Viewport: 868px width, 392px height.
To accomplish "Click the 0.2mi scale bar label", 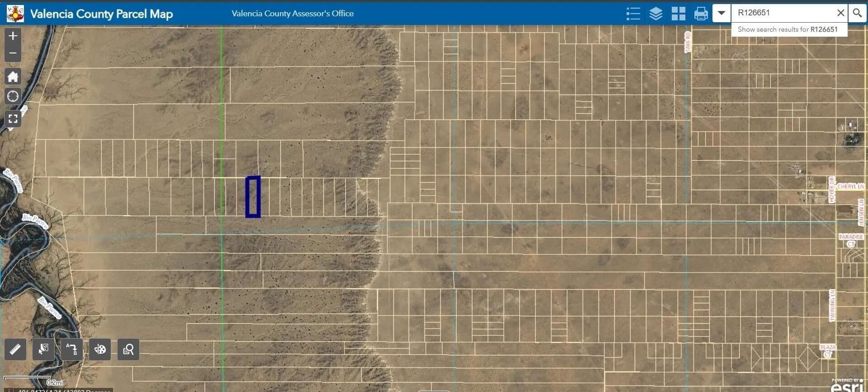I will point(55,383).
